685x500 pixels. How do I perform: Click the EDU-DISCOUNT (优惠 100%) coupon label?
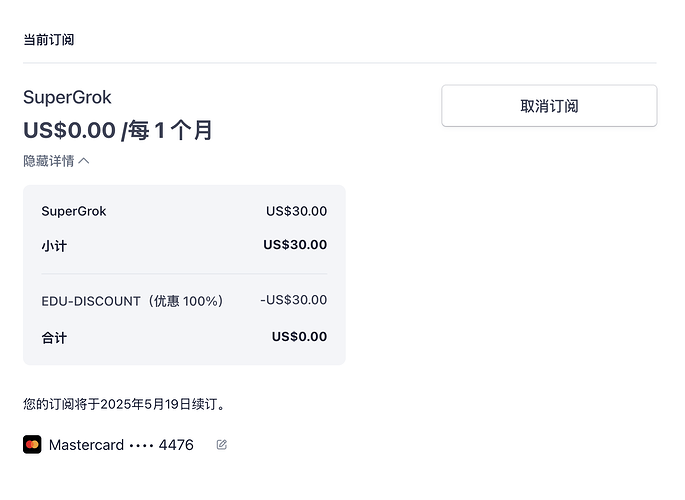(x=132, y=301)
